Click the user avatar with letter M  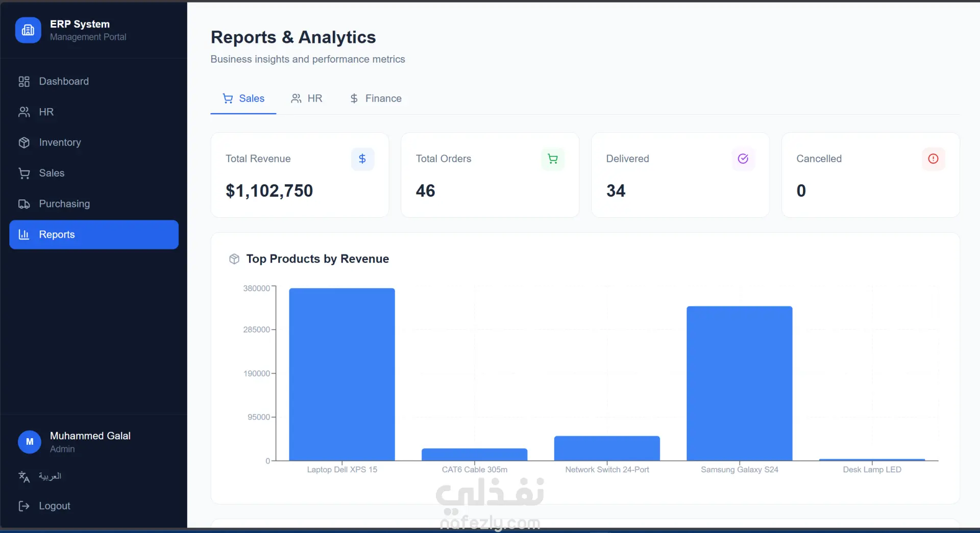coord(30,442)
